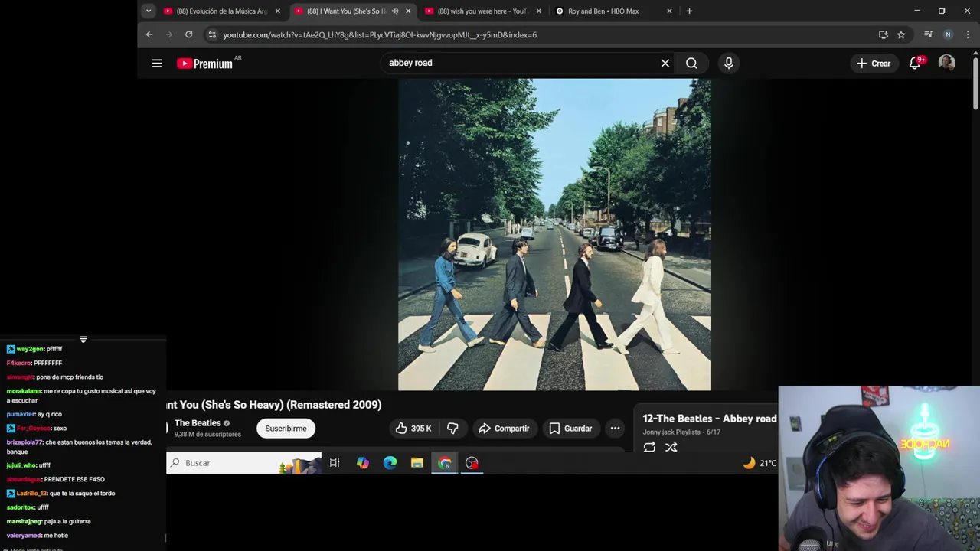Close the wish you were here tab

pos(539,11)
